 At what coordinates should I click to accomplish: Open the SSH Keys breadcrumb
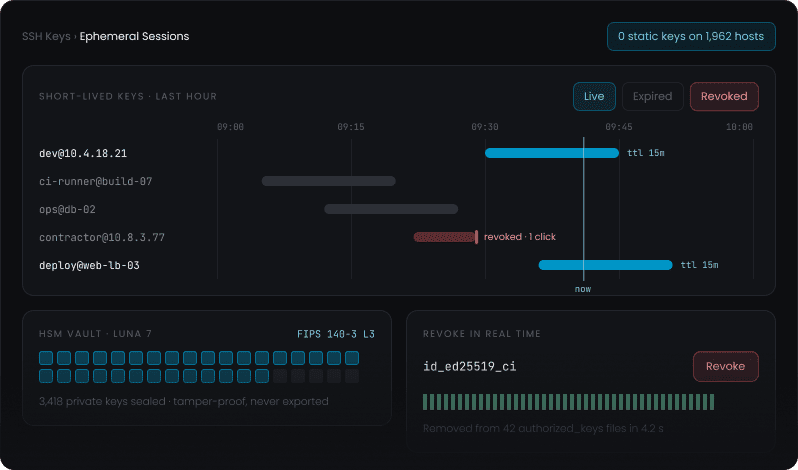(46, 37)
